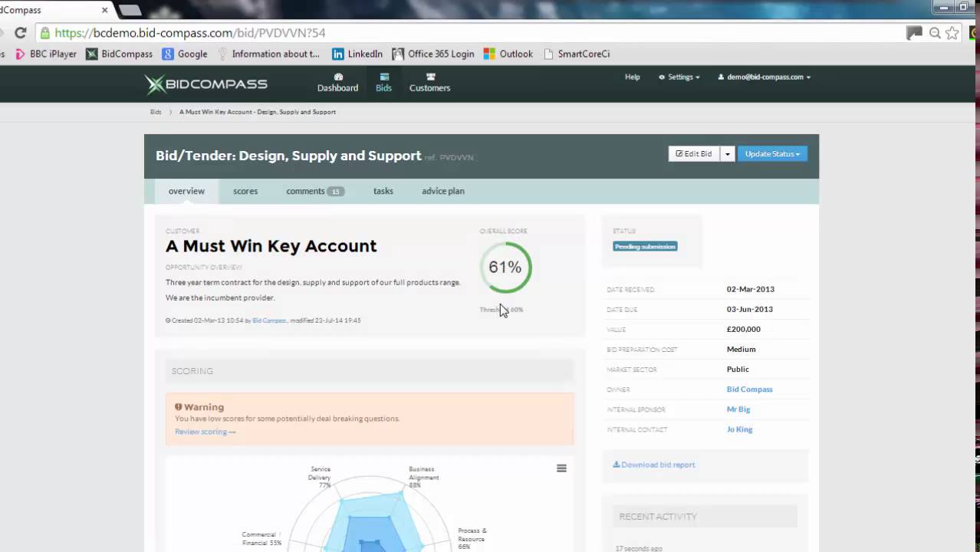Open the Settings dropdown menu
980x552 pixels.
679,77
